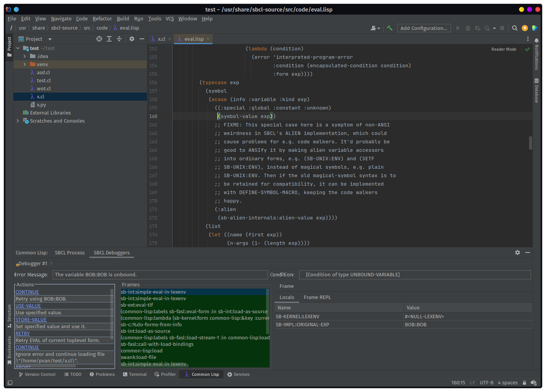The image size is (546, 392).
Task: Click the USE-VALUE action link
Action: point(28,306)
